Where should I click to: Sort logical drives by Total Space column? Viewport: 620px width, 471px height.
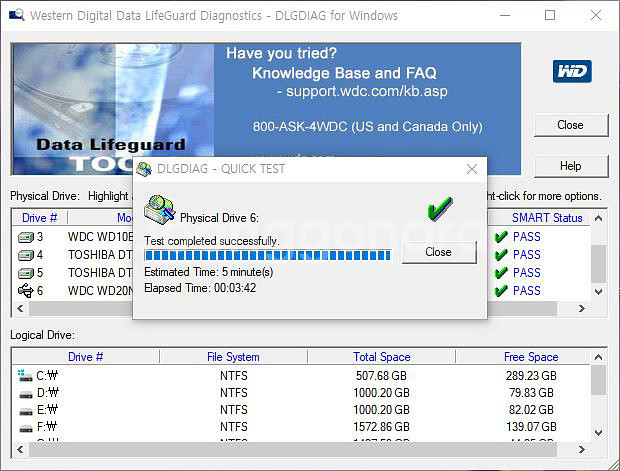(382, 357)
